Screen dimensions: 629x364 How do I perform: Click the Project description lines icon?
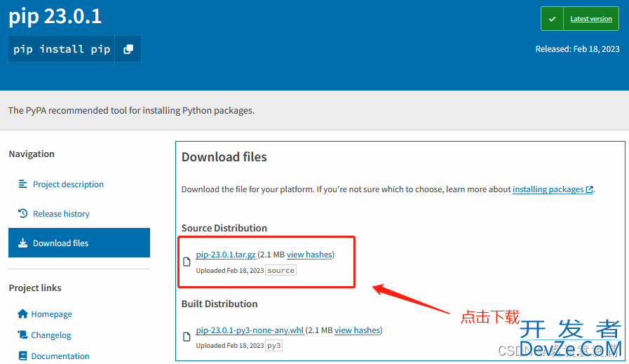coord(22,184)
